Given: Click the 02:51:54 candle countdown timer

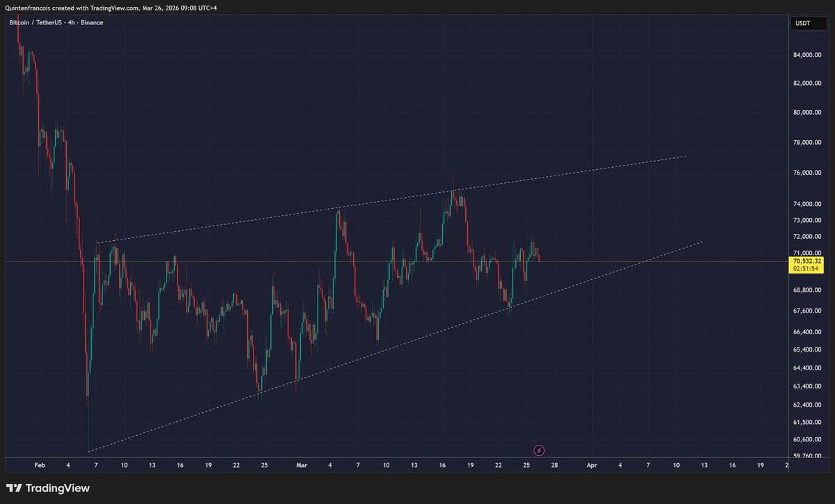Looking at the screenshot, I should pos(806,269).
